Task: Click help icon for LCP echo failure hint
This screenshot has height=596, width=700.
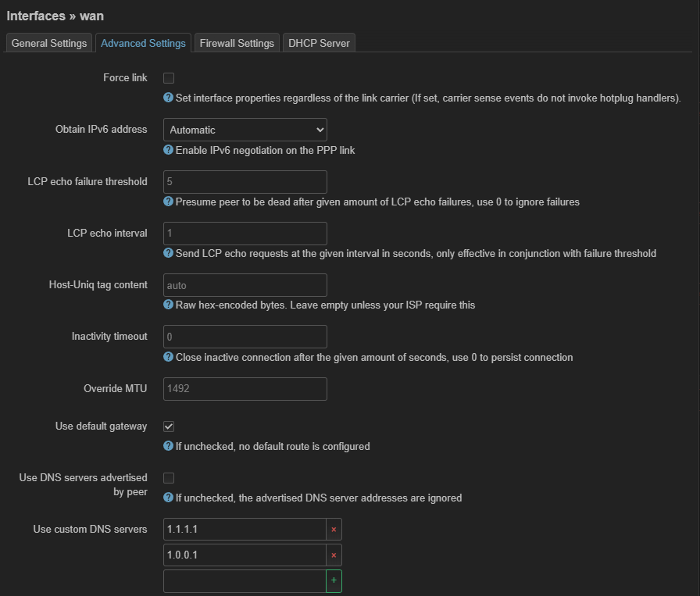Action: [x=168, y=202]
